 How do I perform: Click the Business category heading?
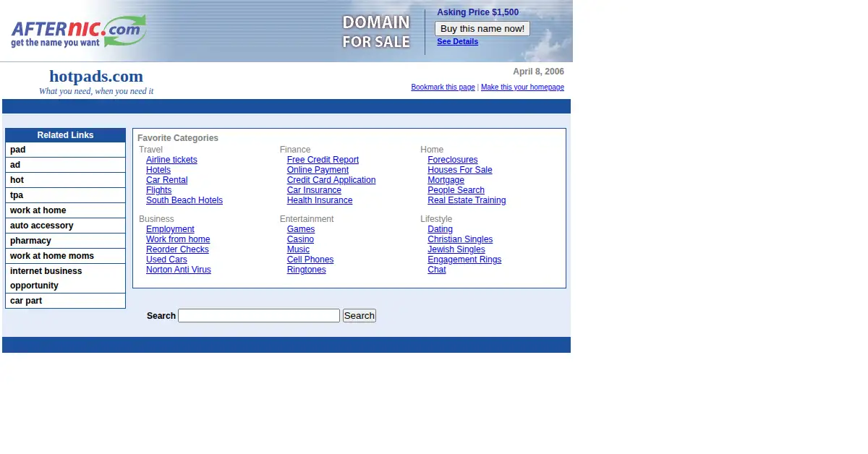156,219
